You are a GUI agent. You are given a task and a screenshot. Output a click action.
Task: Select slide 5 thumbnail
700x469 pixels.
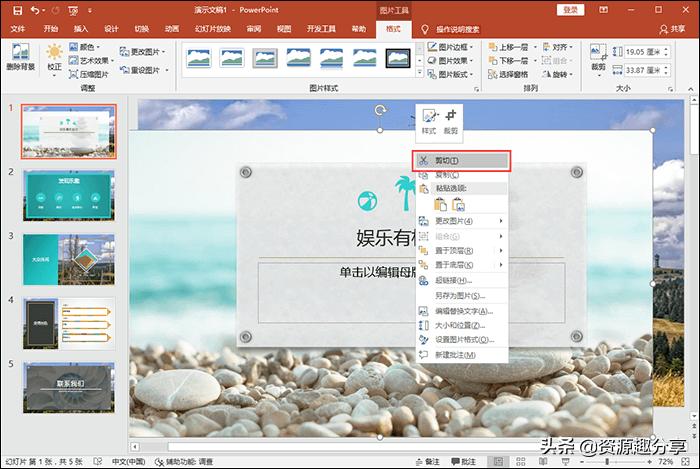[x=69, y=387]
